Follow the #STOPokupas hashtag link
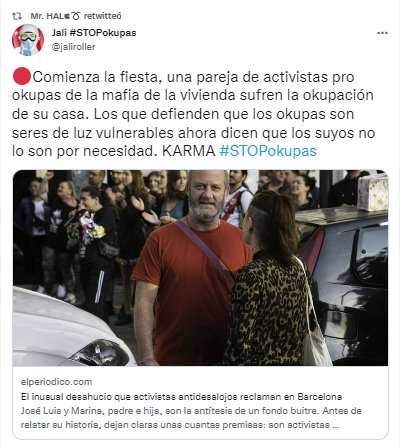The image size is (403, 448). 268,151
